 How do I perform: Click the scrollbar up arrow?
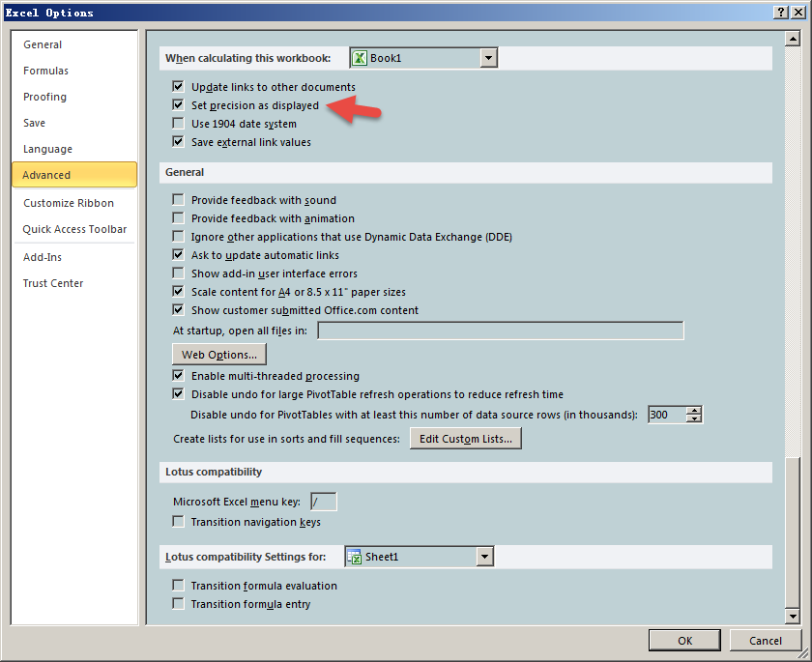[793, 39]
